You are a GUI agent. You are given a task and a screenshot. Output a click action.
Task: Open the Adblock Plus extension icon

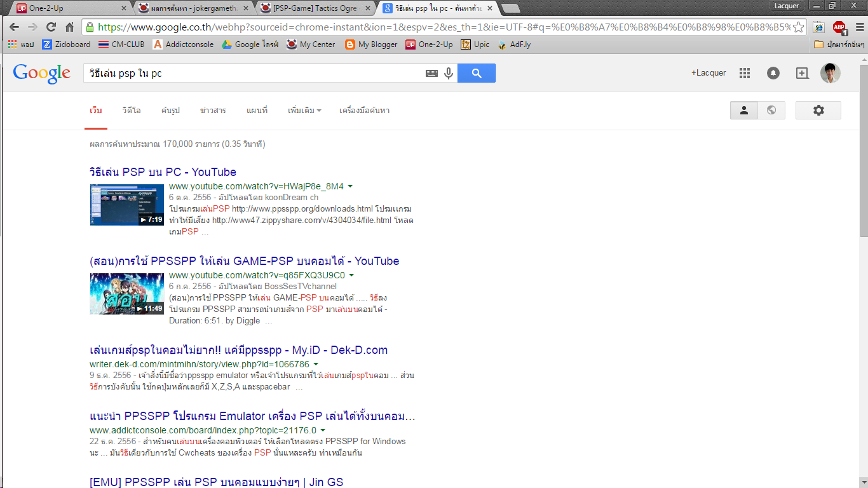coord(839,27)
